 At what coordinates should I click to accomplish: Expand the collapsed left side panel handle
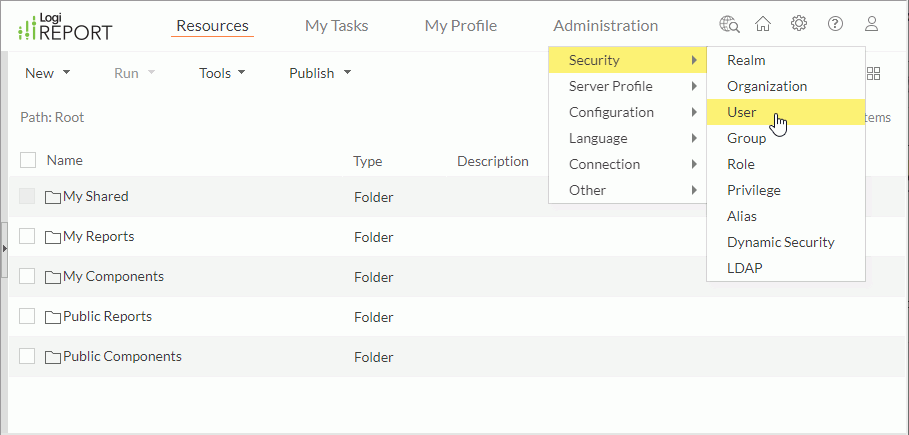coord(4,246)
